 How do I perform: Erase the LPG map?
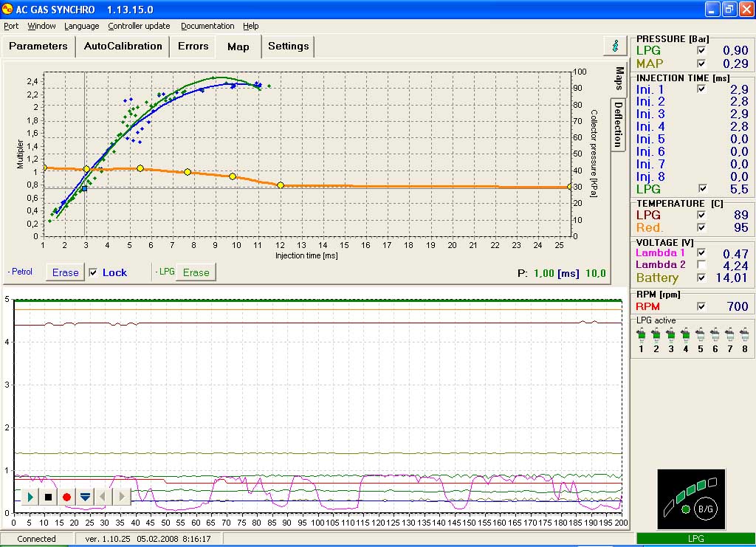(x=196, y=272)
